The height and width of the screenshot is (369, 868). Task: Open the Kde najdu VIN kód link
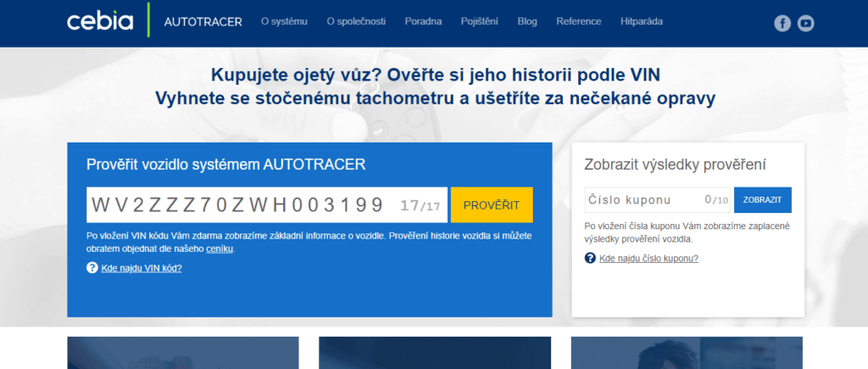142,268
